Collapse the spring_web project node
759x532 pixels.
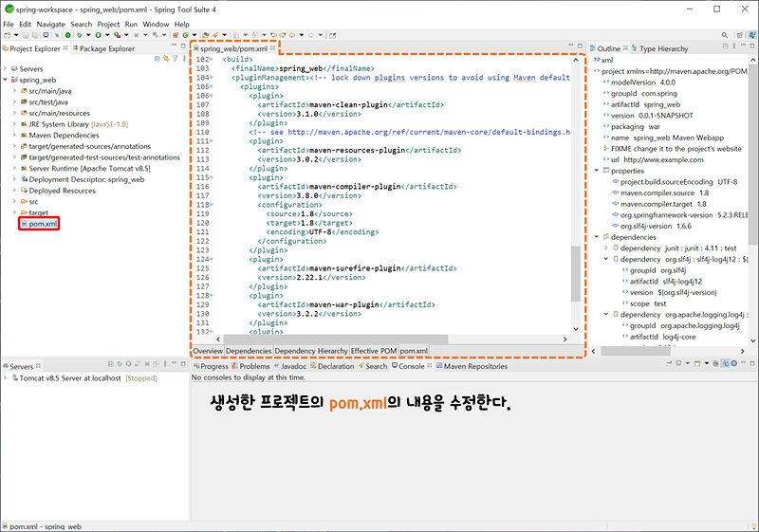[6, 80]
